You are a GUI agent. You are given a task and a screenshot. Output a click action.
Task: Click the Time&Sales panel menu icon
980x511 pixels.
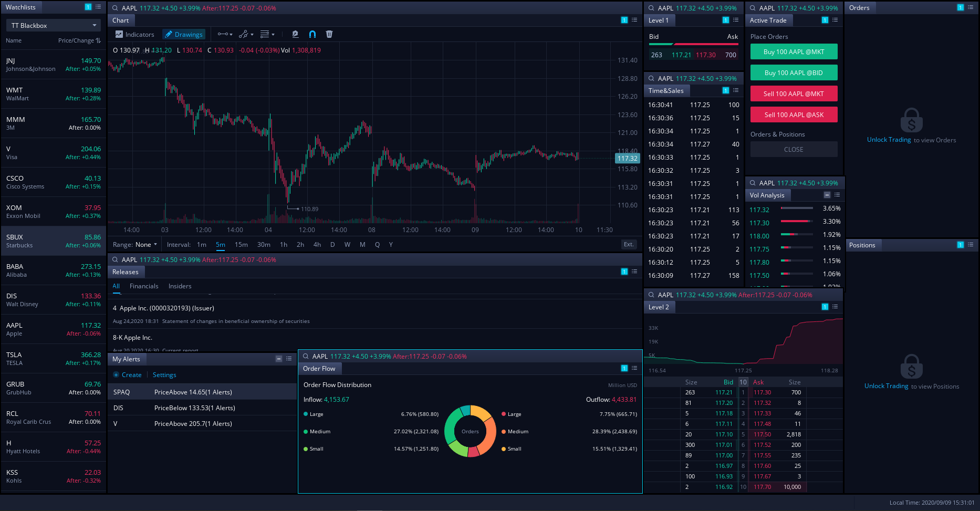click(736, 90)
